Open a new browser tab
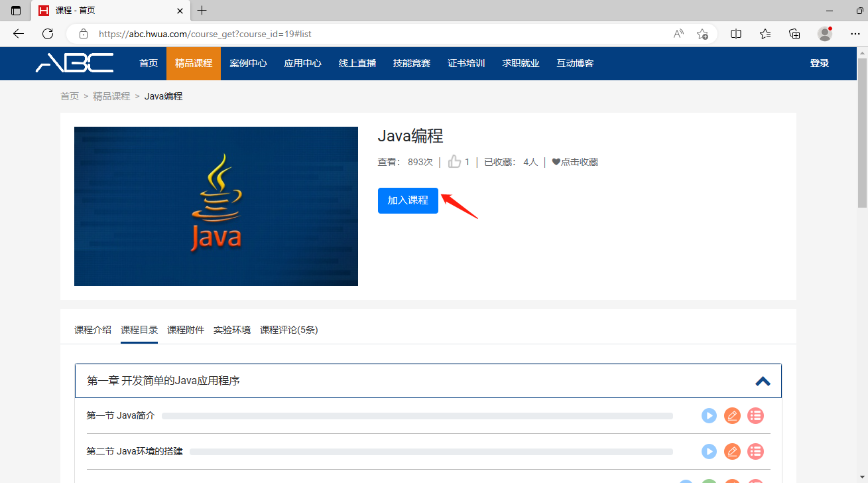 click(202, 11)
